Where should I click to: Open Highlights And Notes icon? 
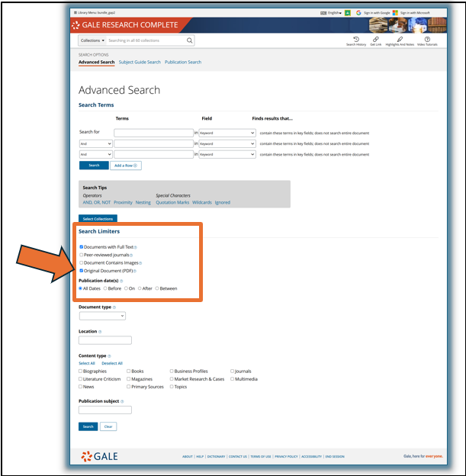400,40
